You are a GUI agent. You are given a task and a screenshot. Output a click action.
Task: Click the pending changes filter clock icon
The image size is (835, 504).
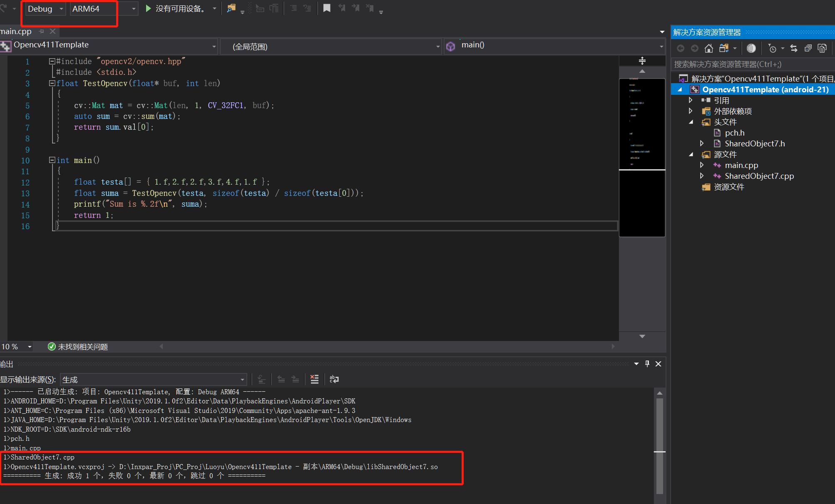pyautogui.click(x=772, y=49)
